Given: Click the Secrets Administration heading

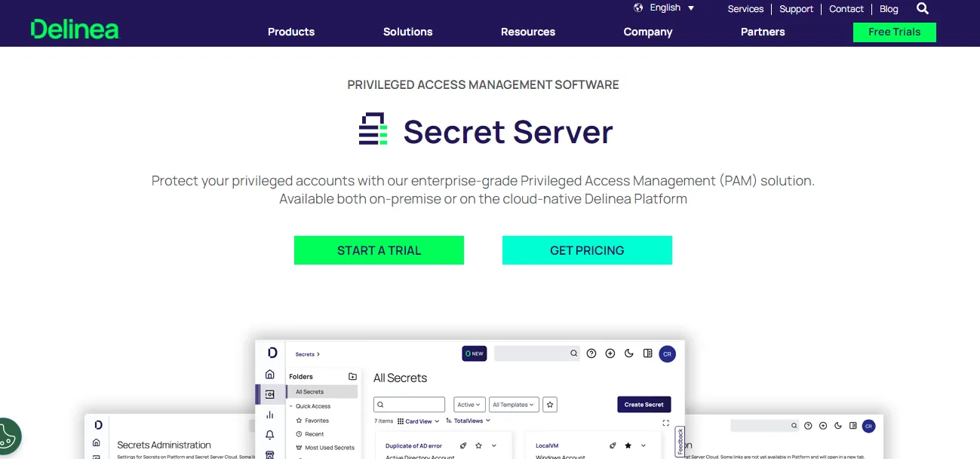Looking at the screenshot, I should [164, 445].
